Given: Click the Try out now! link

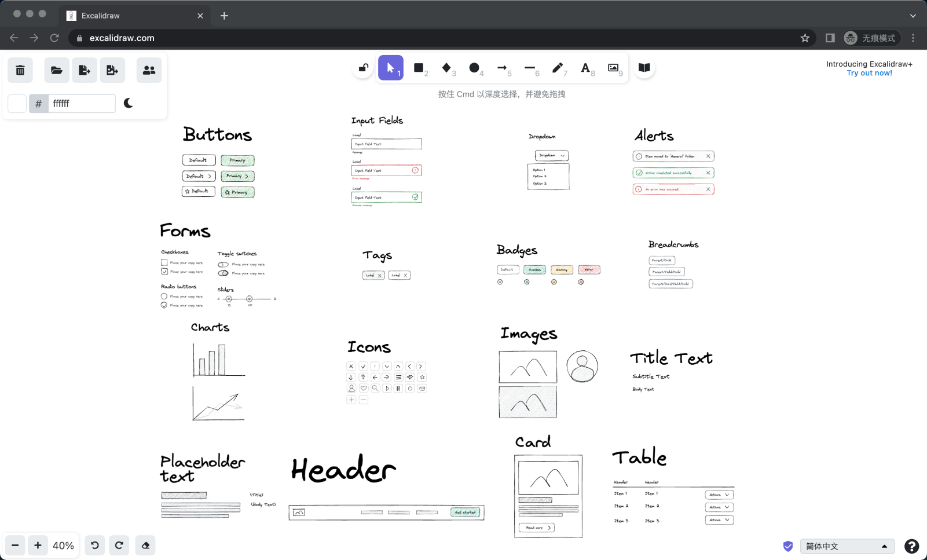Looking at the screenshot, I should [869, 73].
